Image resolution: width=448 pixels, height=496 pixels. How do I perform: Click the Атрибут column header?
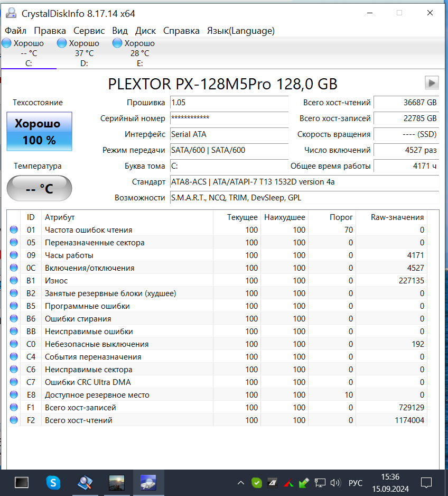click(x=127, y=217)
